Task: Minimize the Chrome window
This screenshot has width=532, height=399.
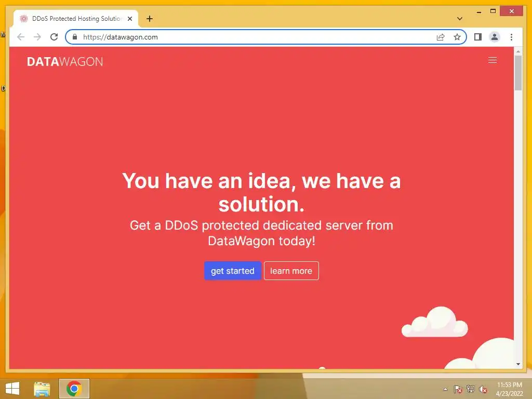Action: coord(478,11)
